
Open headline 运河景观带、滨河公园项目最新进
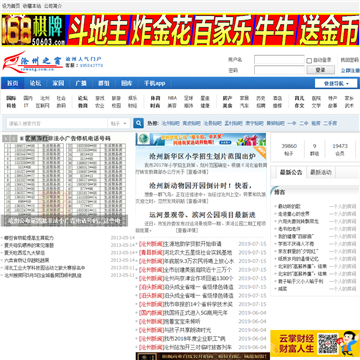tap(202, 214)
